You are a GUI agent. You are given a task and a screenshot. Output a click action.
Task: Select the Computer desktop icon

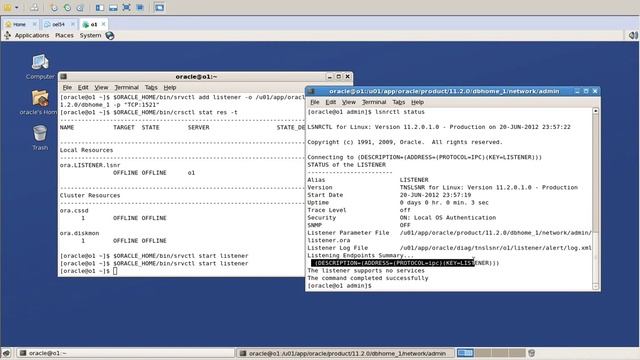(x=40, y=67)
